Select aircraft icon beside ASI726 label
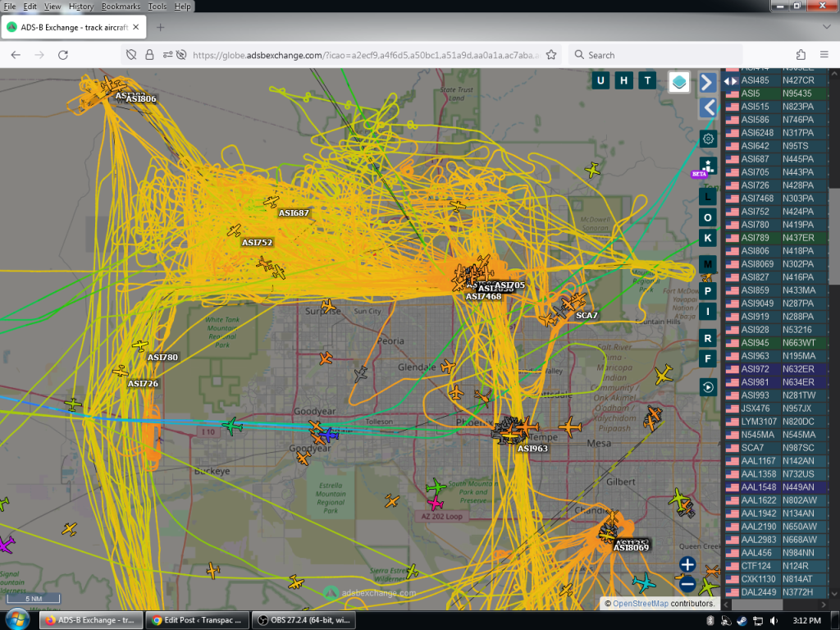840x630 pixels. point(121,370)
